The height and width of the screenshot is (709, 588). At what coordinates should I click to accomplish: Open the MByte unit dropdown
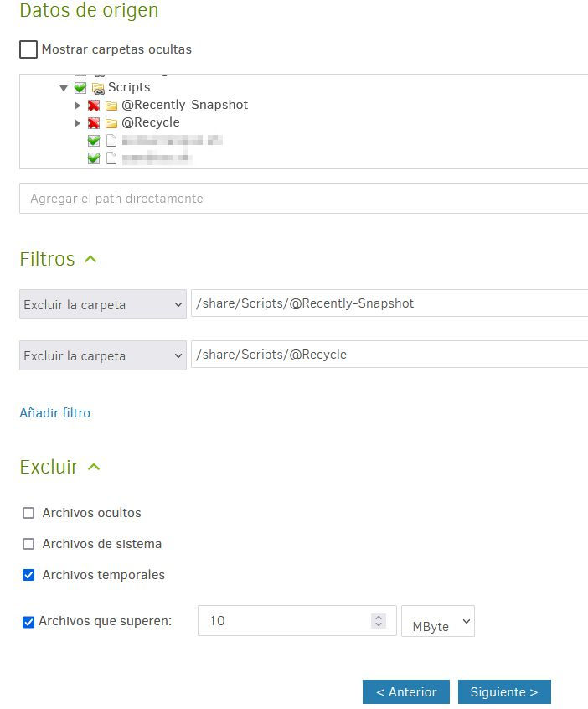[x=438, y=622]
